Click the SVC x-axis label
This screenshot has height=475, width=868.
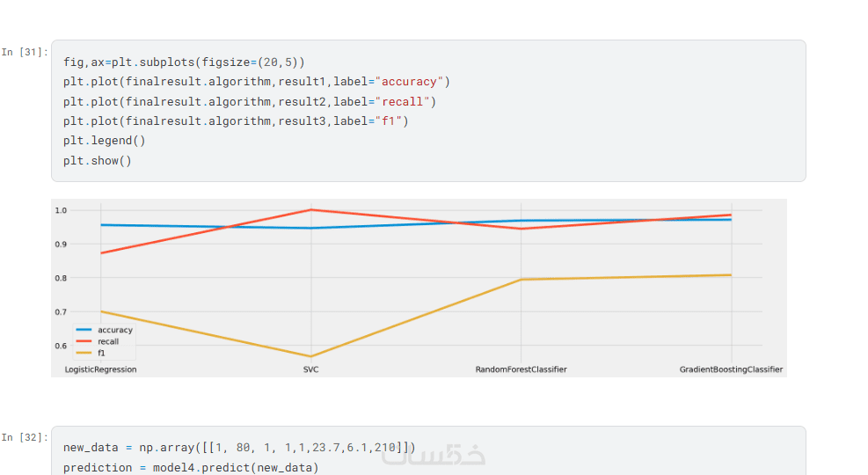tap(310, 369)
